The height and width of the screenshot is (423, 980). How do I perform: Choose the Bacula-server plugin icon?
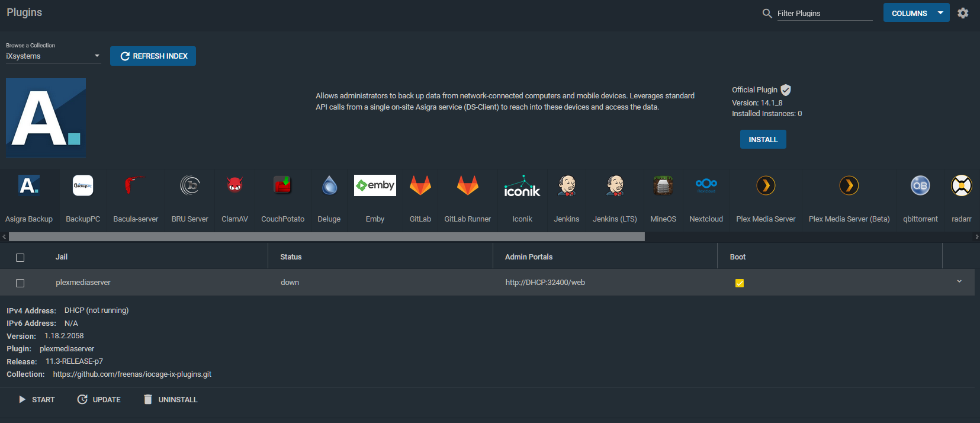coord(136,185)
